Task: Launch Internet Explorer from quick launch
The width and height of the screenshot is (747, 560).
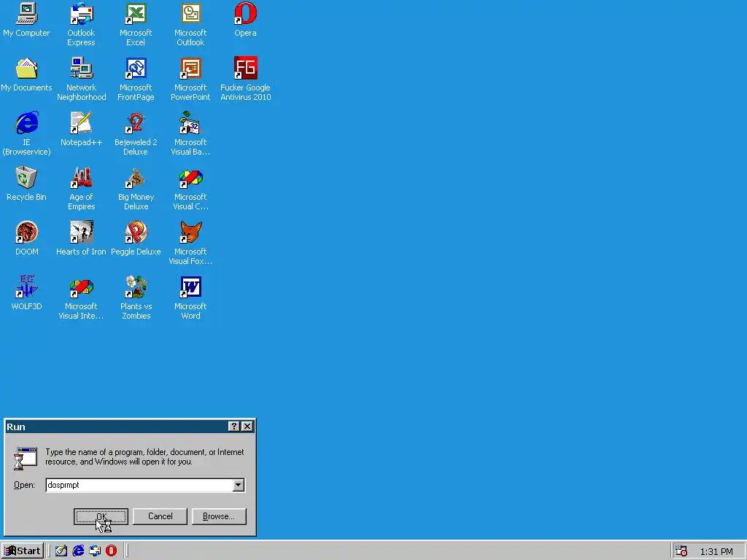Action: 78,551
